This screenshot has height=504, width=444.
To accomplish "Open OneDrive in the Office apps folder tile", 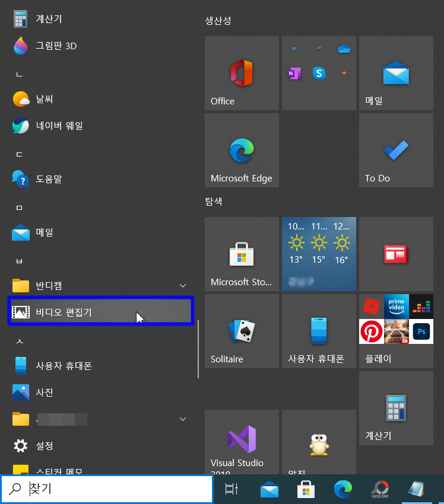I will point(344,49).
